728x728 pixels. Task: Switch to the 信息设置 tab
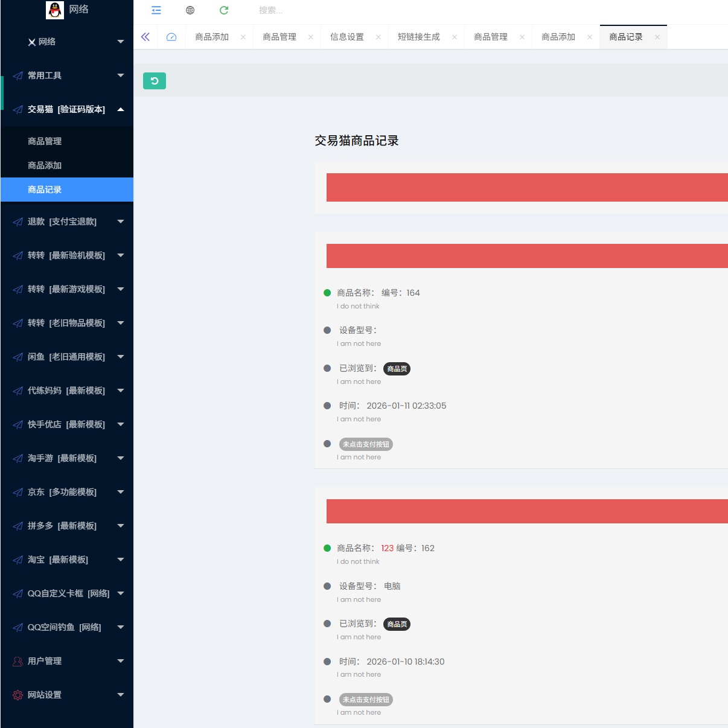click(347, 37)
